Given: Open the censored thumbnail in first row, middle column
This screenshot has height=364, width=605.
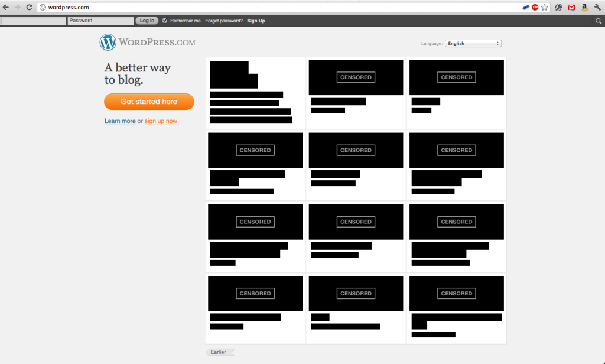Looking at the screenshot, I should (x=356, y=77).
